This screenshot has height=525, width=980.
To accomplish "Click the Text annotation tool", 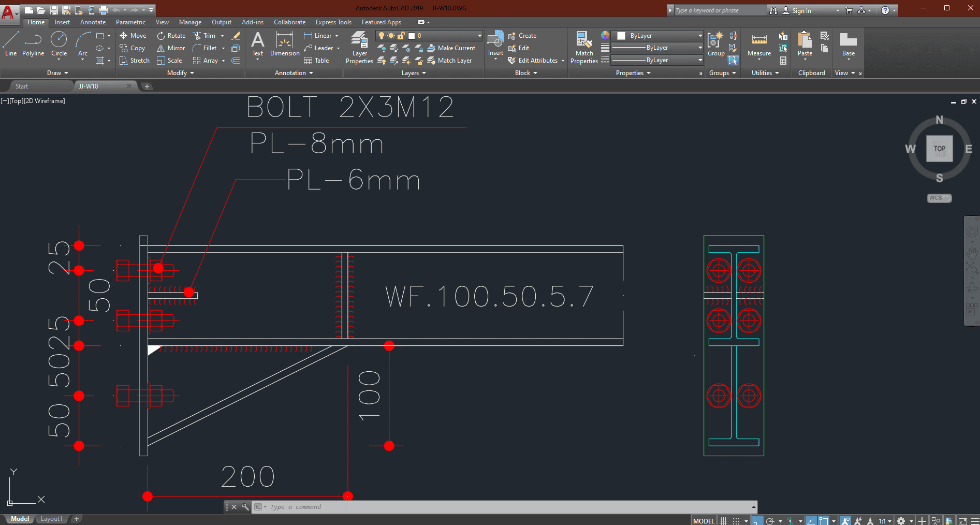I will (x=257, y=44).
